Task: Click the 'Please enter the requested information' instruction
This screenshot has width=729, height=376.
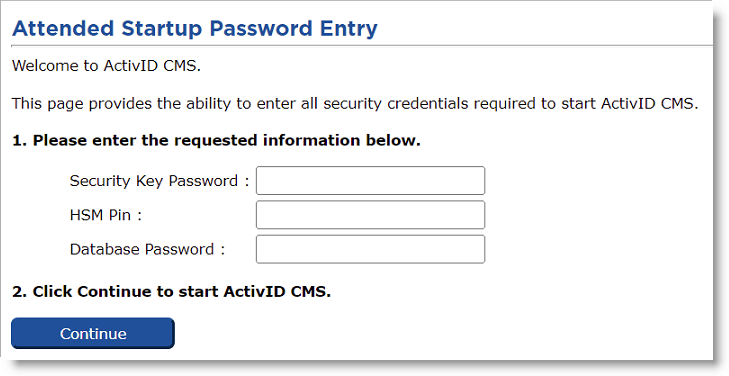Action: coord(216,140)
